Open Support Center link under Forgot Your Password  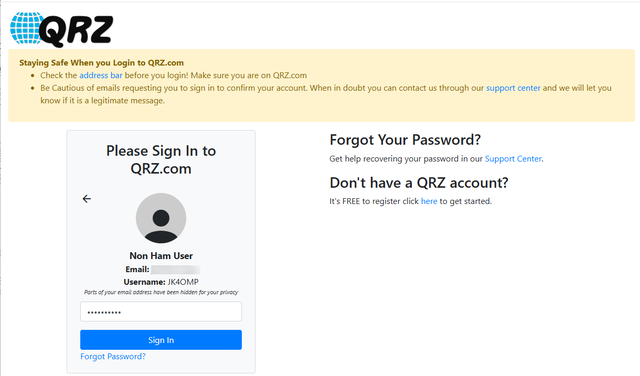pos(513,159)
